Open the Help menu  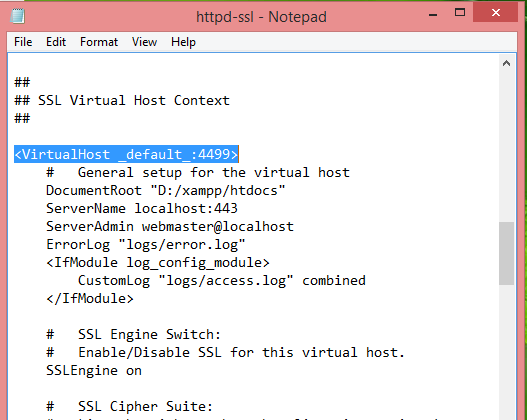[x=183, y=42]
